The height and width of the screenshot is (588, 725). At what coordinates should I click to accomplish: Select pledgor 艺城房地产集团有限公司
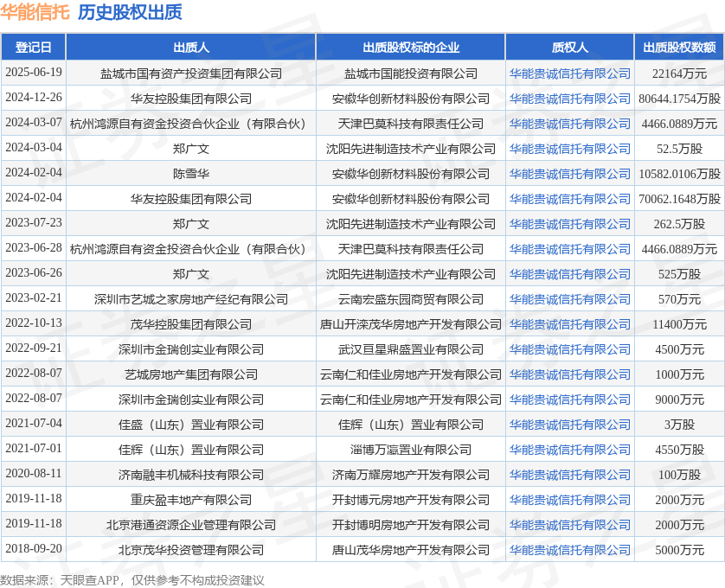pos(191,374)
